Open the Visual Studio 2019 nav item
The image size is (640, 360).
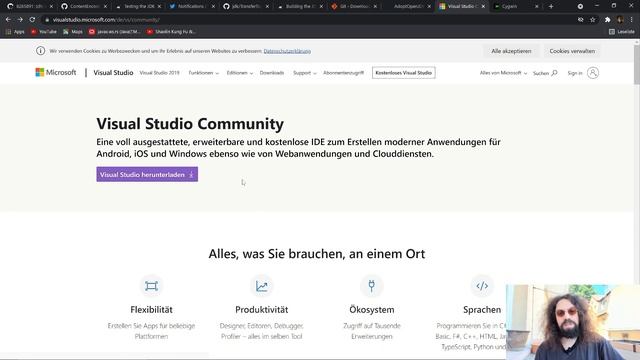coord(159,73)
